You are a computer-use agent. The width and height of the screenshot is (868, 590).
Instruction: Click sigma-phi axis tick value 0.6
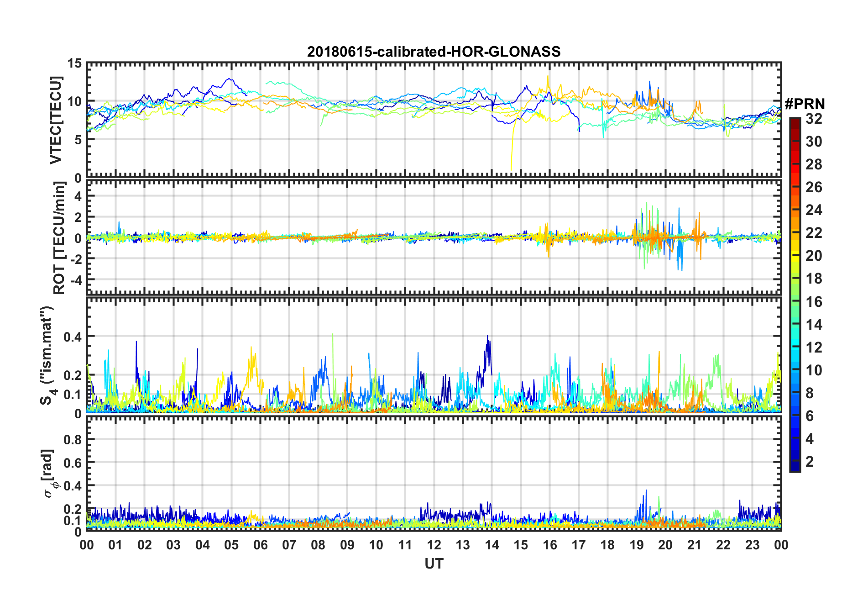73,463
